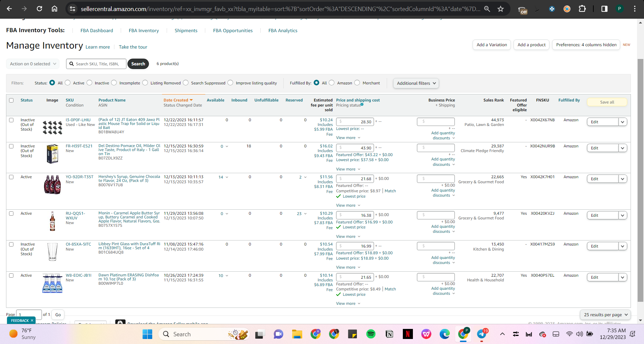Click the page vertical scrollbar
Image resolution: width=644 pixels, height=344 pixels.
tap(640, 180)
